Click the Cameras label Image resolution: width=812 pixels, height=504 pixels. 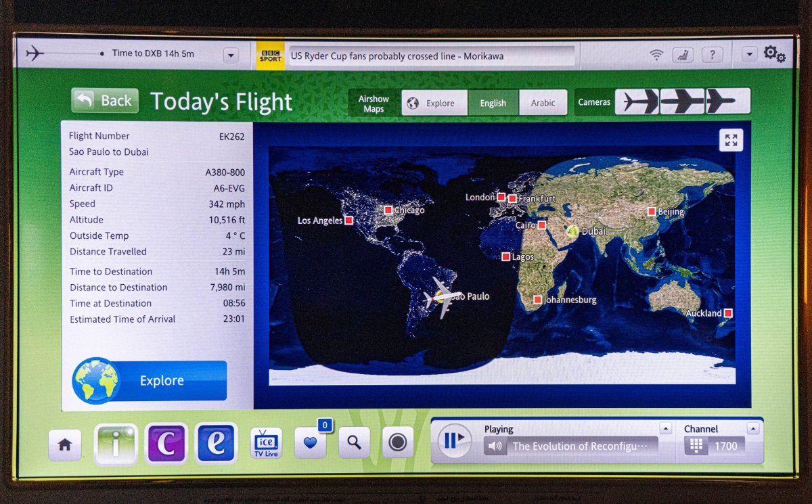594,102
